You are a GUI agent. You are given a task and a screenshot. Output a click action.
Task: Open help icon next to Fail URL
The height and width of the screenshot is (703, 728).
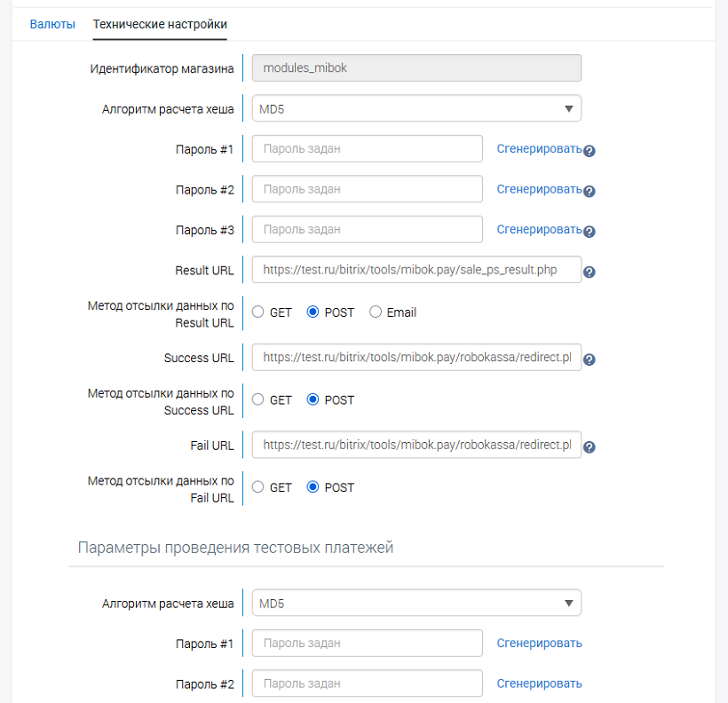click(589, 447)
